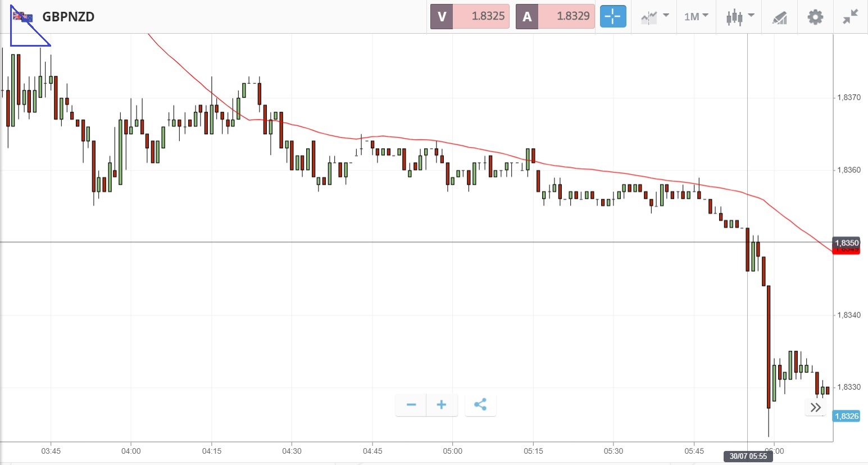Expand the candlestick chart type dropdown
868x465 pixels.
[x=739, y=16]
